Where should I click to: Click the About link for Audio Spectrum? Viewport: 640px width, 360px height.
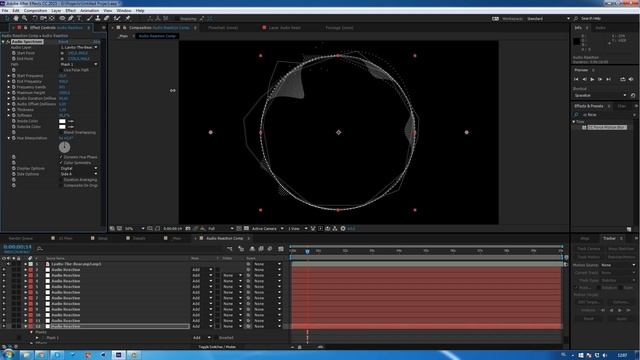96,42
